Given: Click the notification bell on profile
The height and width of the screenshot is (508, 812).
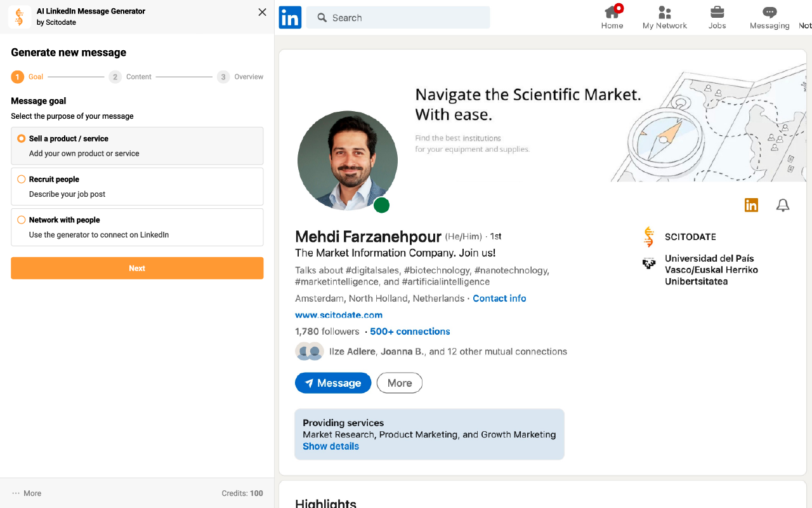Looking at the screenshot, I should click(x=783, y=205).
